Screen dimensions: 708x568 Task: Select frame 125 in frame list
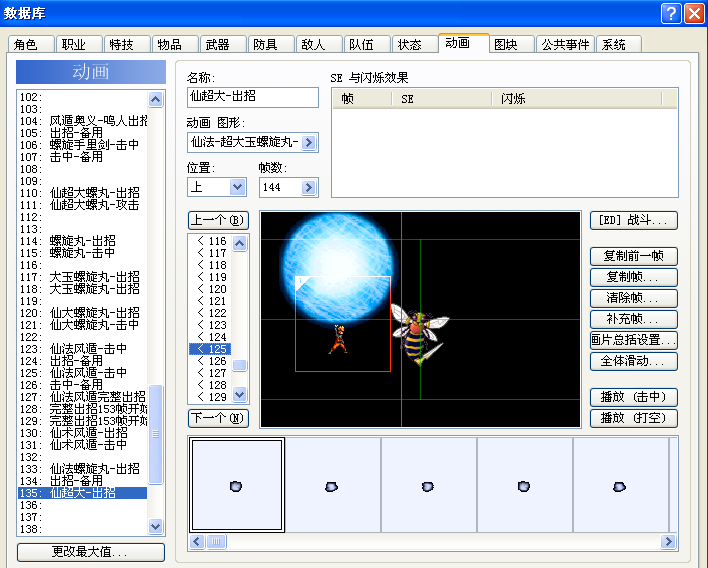(210, 349)
